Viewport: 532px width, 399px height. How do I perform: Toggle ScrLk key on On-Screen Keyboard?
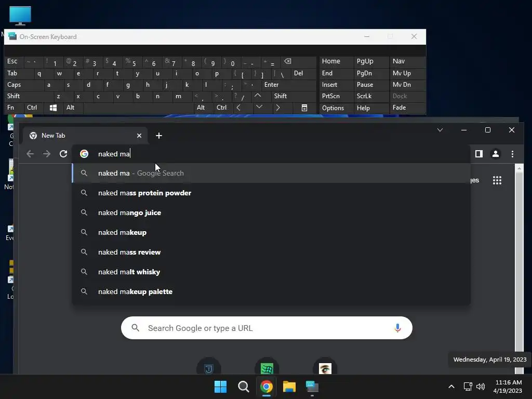tap(371, 96)
